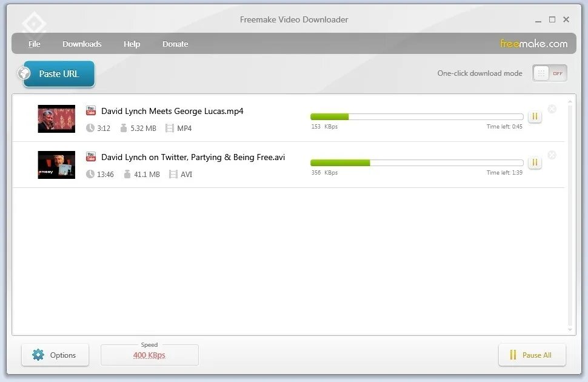Pause the Twitter, Partying & Being Free download
Viewport: 588px width, 382px height.
pos(535,163)
